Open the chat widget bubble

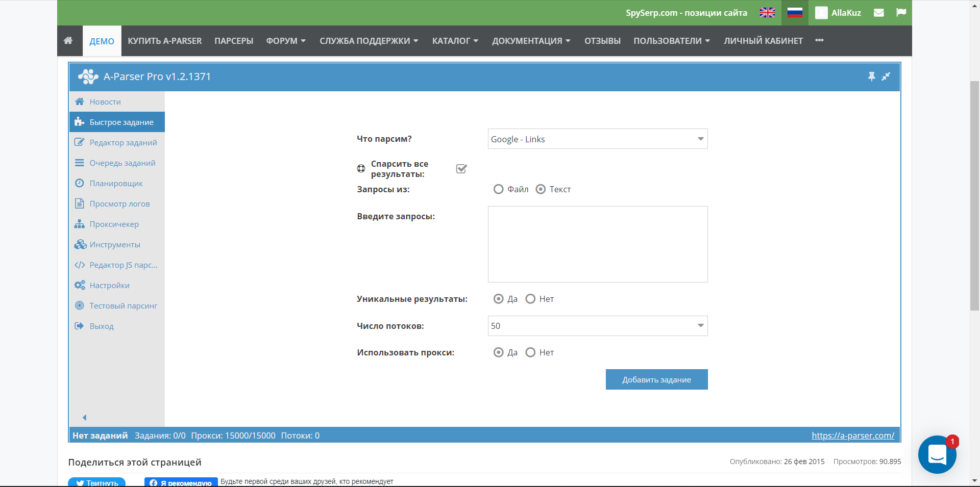937,454
